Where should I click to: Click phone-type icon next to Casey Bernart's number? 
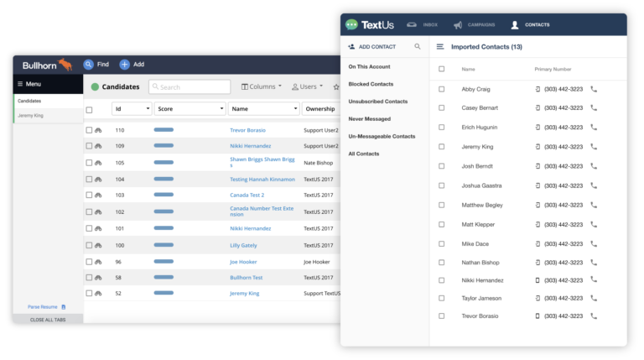pyautogui.click(x=538, y=107)
